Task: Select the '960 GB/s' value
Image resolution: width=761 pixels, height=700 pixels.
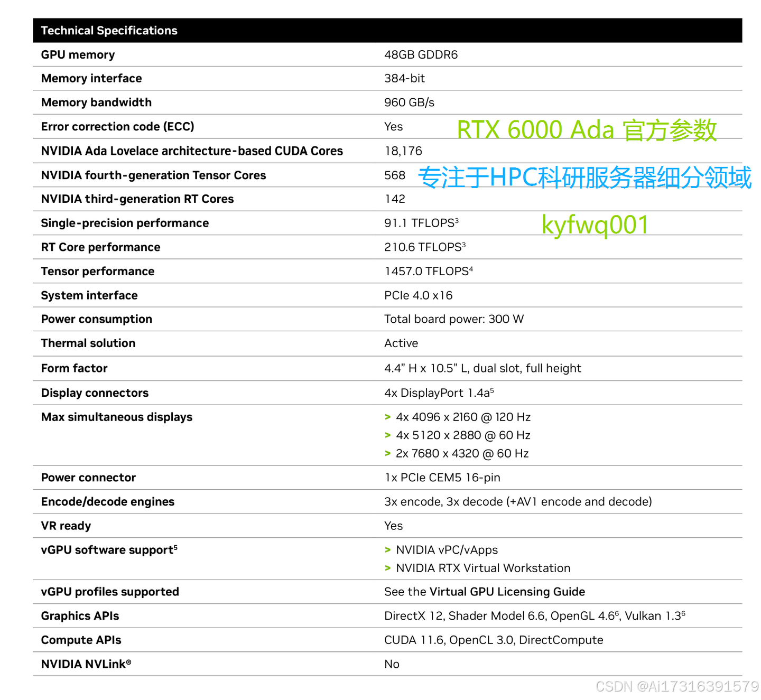Action: click(x=410, y=102)
